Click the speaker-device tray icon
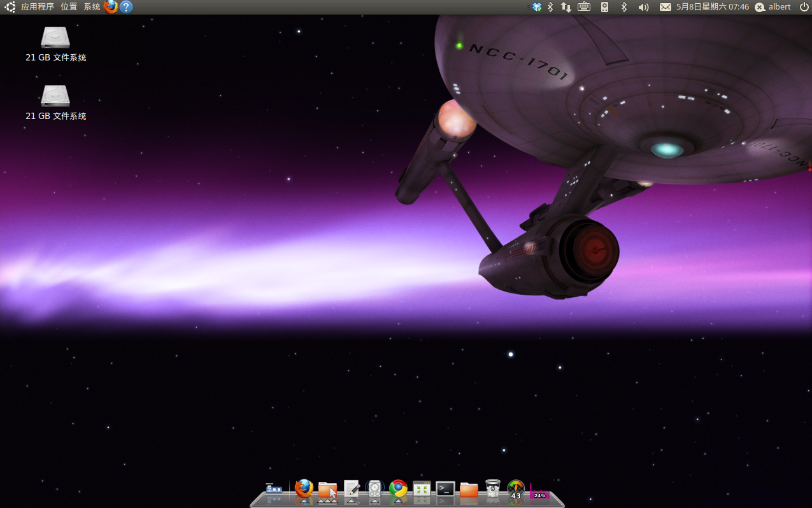Image resolution: width=812 pixels, height=508 pixels. tap(604, 7)
